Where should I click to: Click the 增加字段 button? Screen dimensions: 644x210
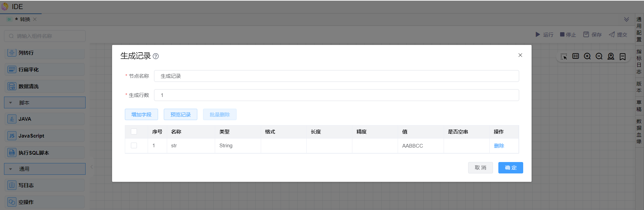coord(141,114)
